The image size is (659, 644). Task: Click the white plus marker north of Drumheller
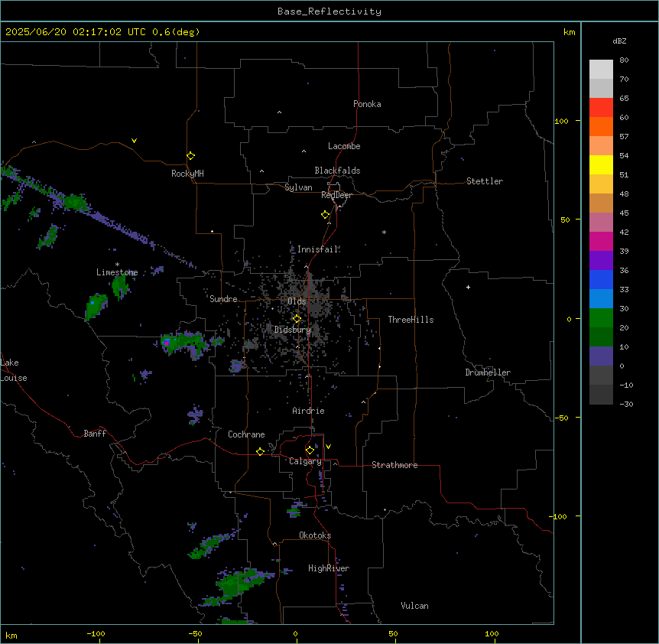coord(468,287)
